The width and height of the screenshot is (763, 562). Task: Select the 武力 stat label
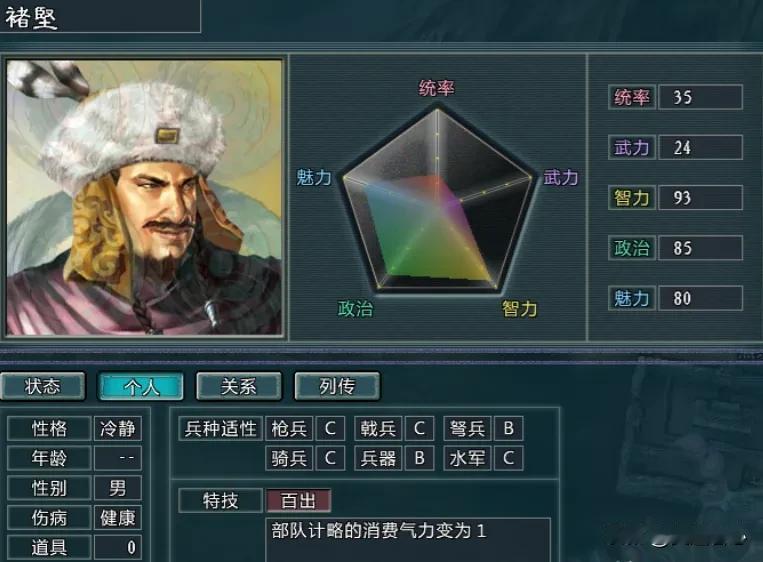tap(632, 147)
